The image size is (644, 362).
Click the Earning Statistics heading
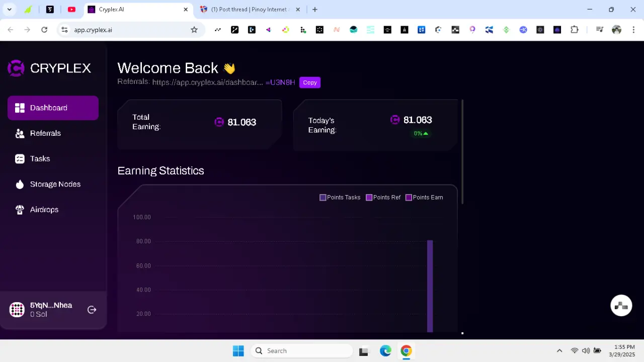(x=160, y=171)
